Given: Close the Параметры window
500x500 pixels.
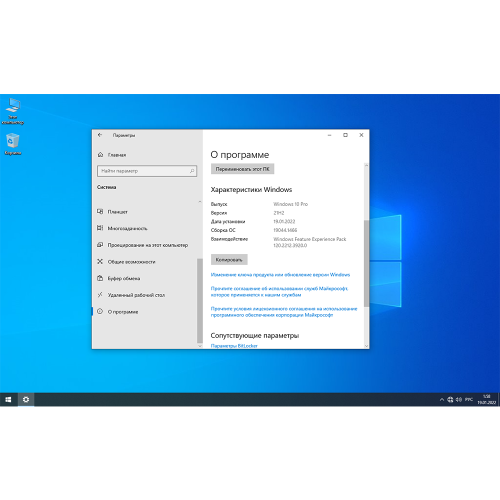Looking at the screenshot, I should (x=361, y=135).
